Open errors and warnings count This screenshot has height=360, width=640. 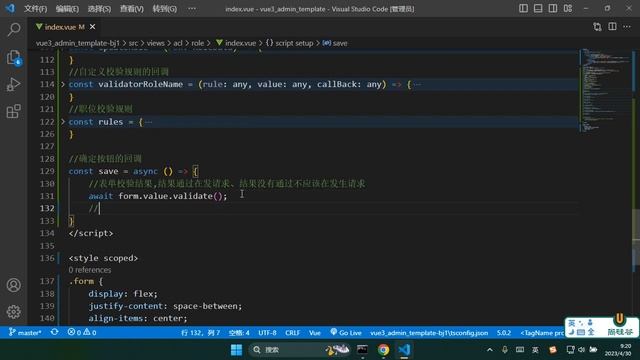pos(82,332)
